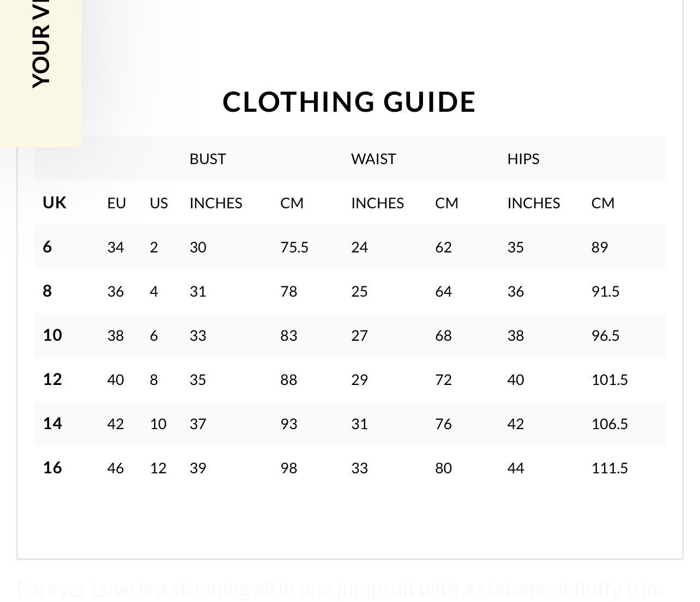Image resolution: width=700 pixels, height=602 pixels.
Task: Select bust measurement 75.5 cm cell
Action: 294,247
